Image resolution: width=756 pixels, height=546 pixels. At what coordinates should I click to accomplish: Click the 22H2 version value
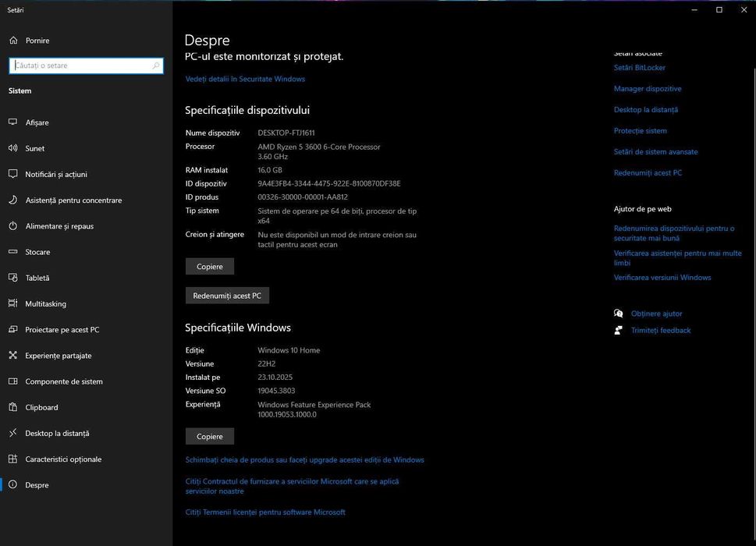click(266, 363)
